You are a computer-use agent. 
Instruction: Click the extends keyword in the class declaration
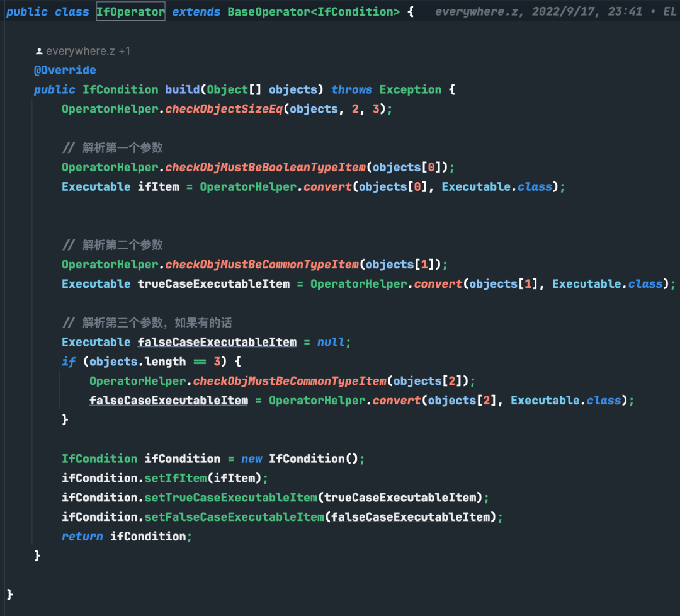[x=196, y=12]
